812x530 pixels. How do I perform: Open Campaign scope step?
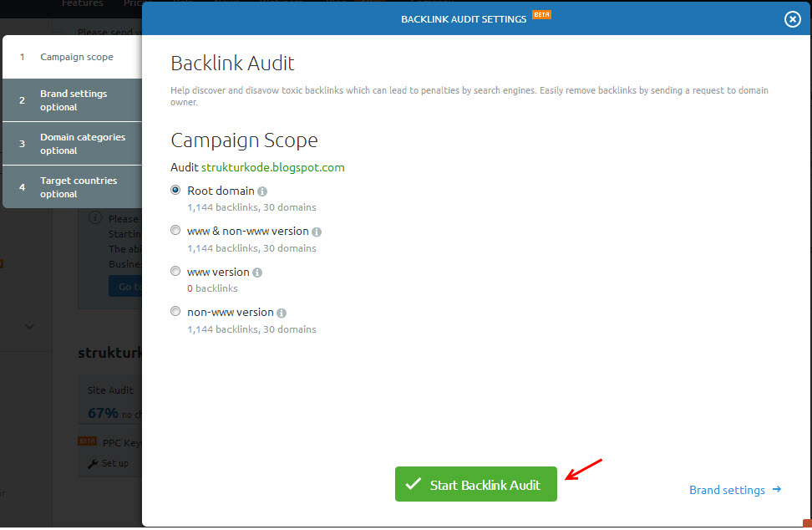click(x=73, y=57)
